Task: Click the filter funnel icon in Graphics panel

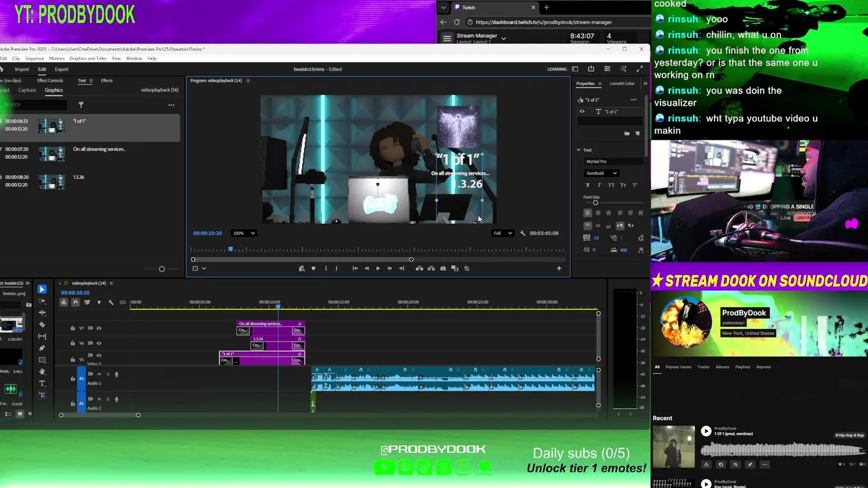Action: click(81, 105)
